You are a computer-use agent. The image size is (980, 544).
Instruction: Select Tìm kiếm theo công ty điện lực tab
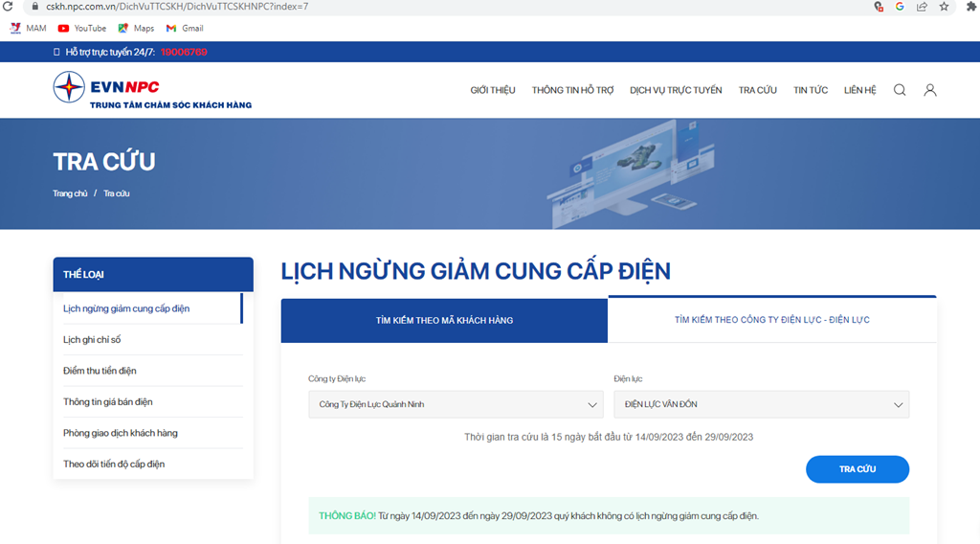[x=771, y=320]
